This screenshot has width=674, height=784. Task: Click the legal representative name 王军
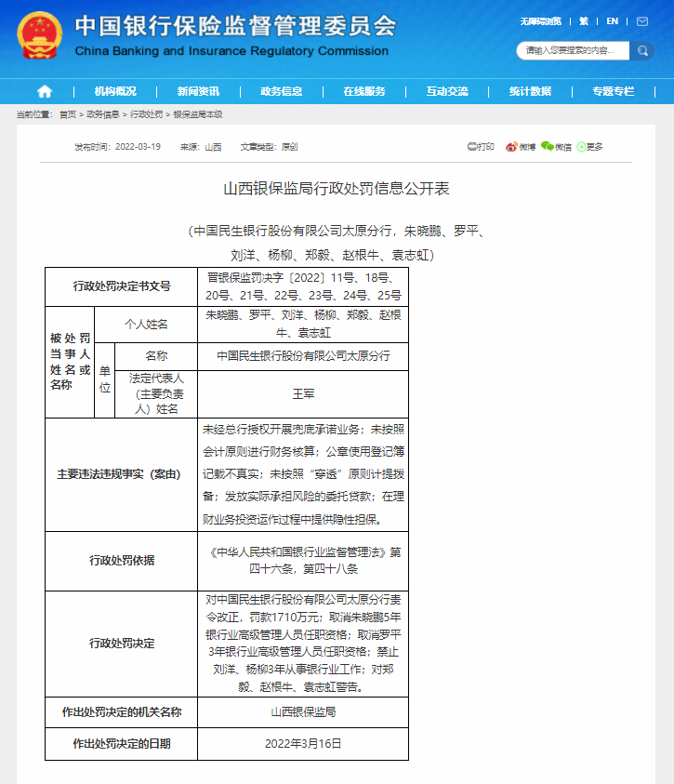(x=303, y=394)
